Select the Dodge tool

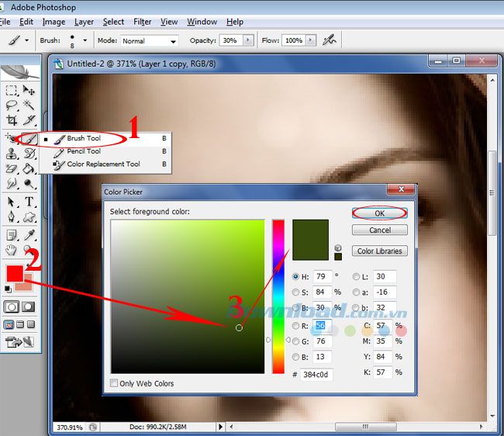29,183
